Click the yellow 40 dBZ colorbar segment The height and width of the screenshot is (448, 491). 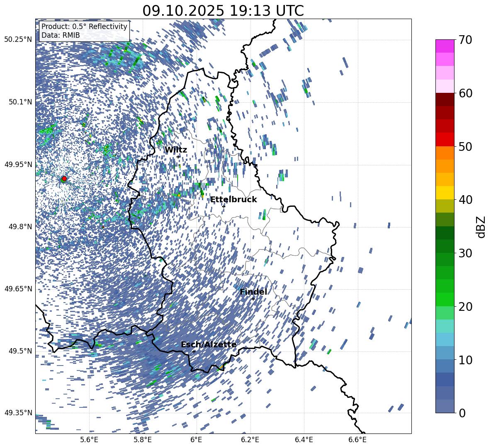(445, 193)
